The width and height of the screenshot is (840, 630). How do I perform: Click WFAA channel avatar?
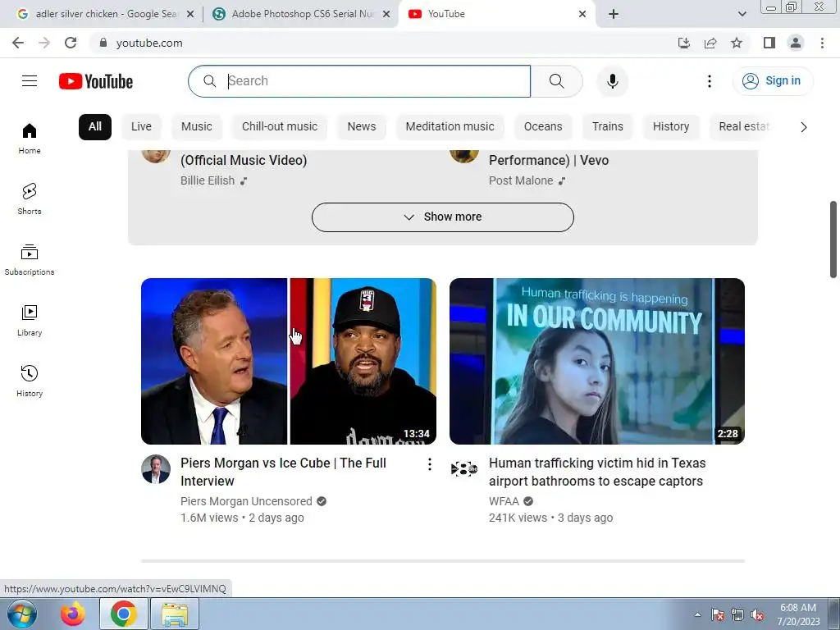click(x=464, y=469)
